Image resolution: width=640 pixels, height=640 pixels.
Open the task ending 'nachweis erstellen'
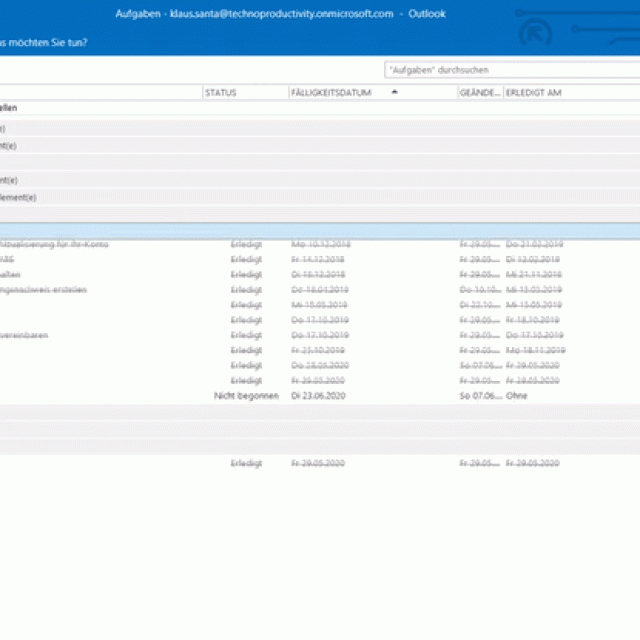43,289
